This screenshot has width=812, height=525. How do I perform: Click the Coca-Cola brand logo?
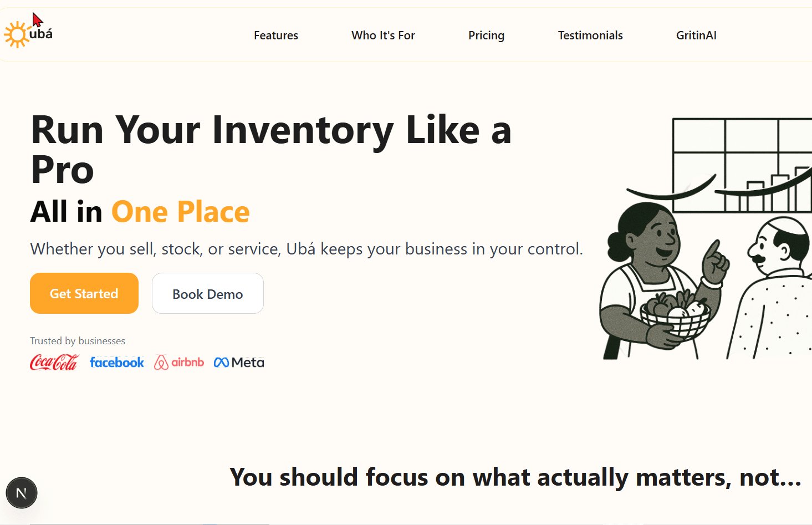(x=54, y=363)
